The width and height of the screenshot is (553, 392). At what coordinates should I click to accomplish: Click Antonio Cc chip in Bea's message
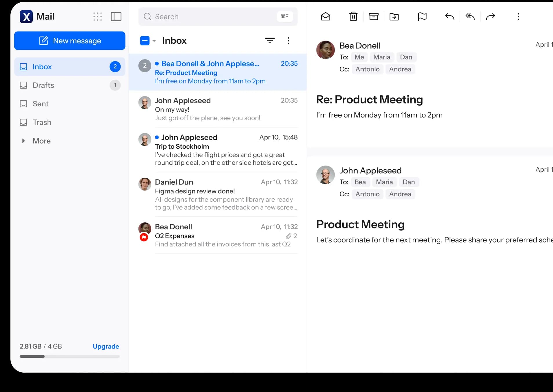point(368,69)
